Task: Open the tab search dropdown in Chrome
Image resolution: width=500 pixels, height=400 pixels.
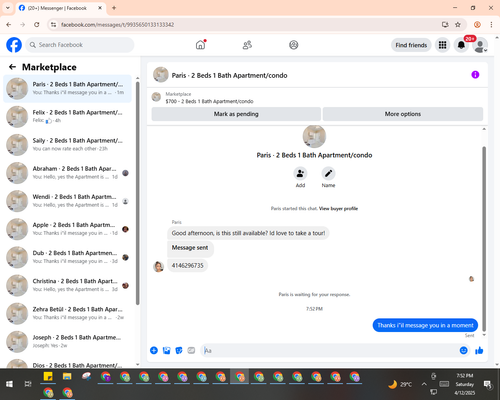Action: tap(8, 8)
